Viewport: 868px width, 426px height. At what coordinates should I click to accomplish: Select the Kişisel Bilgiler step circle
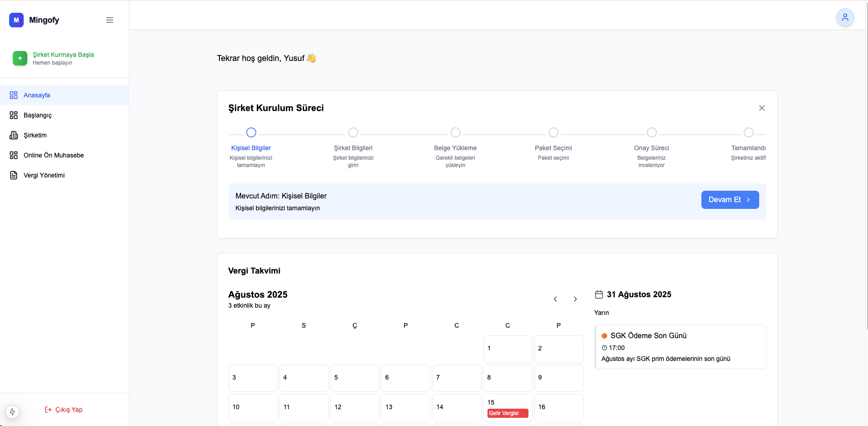point(251,132)
